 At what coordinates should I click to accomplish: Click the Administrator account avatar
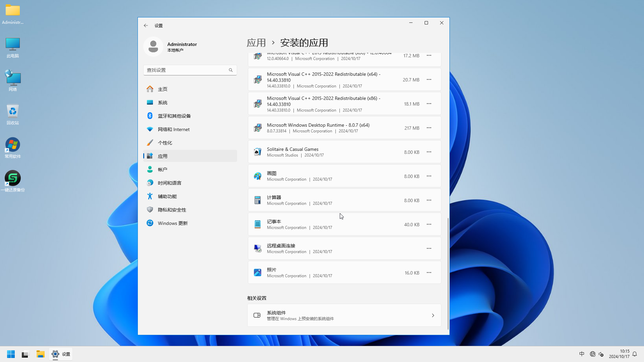pyautogui.click(x=153, y=47)
